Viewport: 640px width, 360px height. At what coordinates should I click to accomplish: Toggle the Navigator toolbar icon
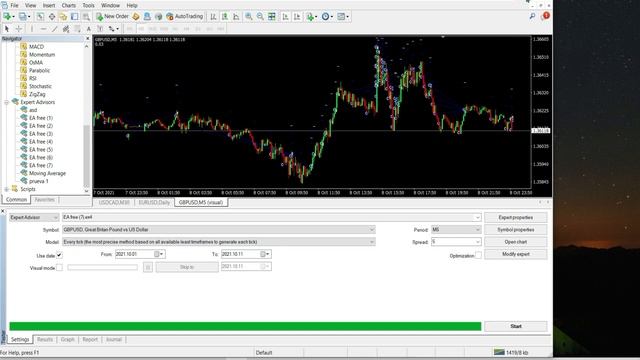pyautogui.click(x=63, y=16)
